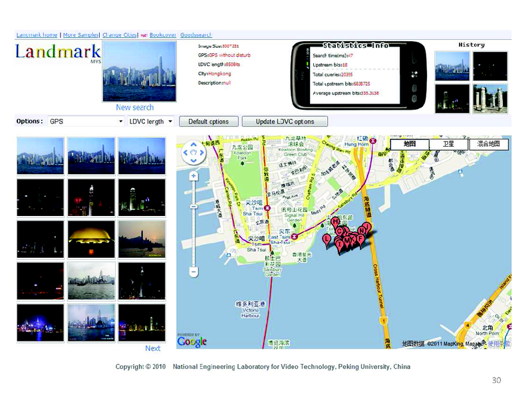Click the map pan navigation control
The image size is (532, 398).
[x=194, y=152]
